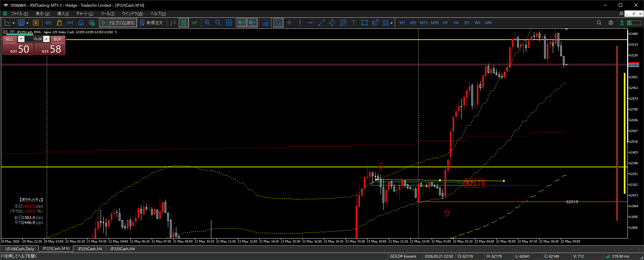The image size is (644, 260).
Task: Open the ツール(T) menu
Action: (107, 14)
